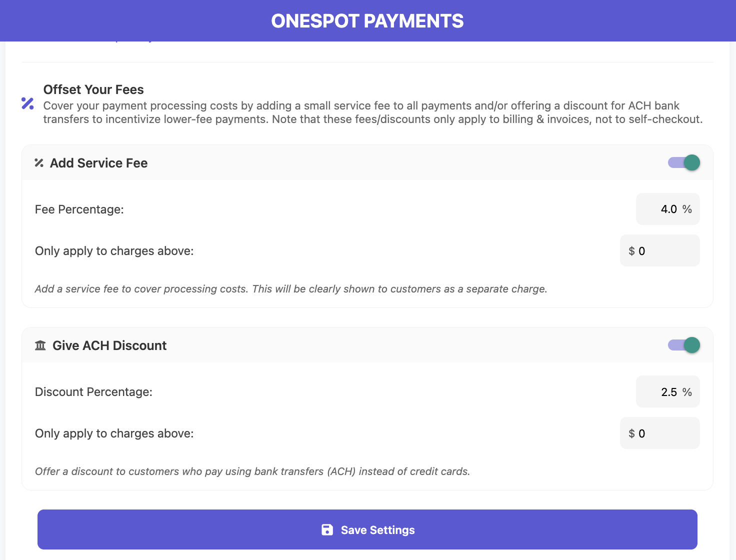
Task: Turn off the Give ACH Discount toggle
Action: (x=684, y=345)
